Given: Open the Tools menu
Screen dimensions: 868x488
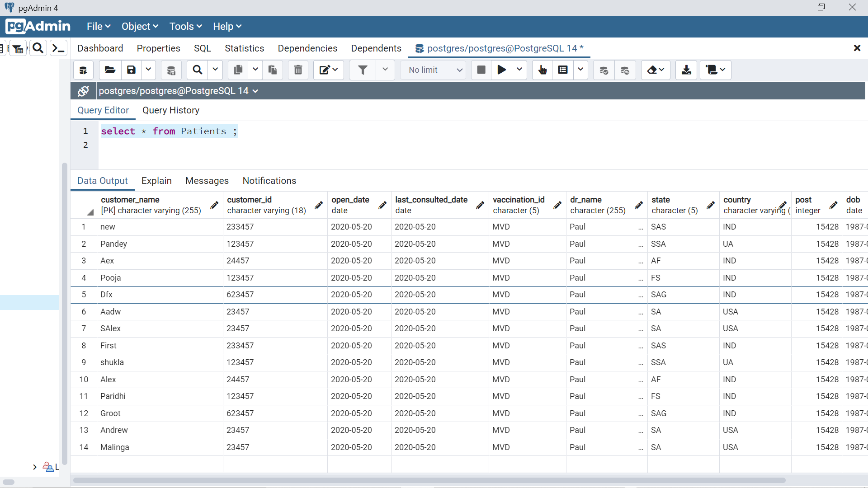Looking at the screenshot, I should click(185, 26).
